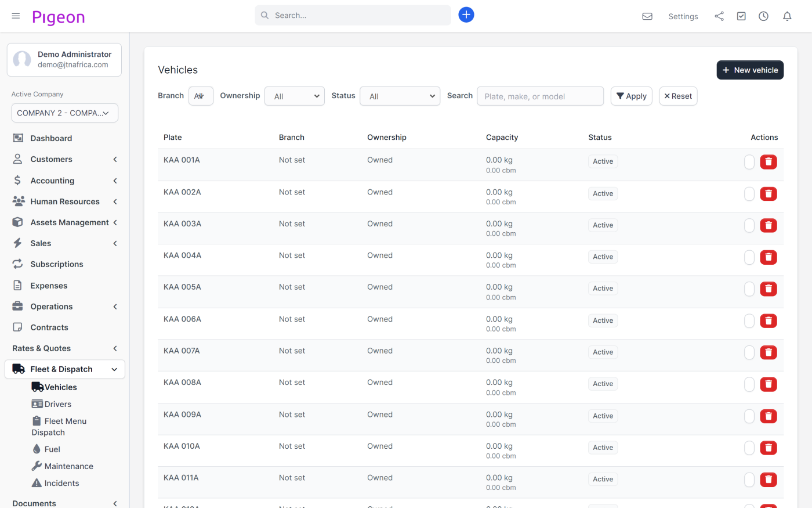Reset the vehicle filters
Image resolution: width=812 pixels, height=508 pixels.
[678, 96]
